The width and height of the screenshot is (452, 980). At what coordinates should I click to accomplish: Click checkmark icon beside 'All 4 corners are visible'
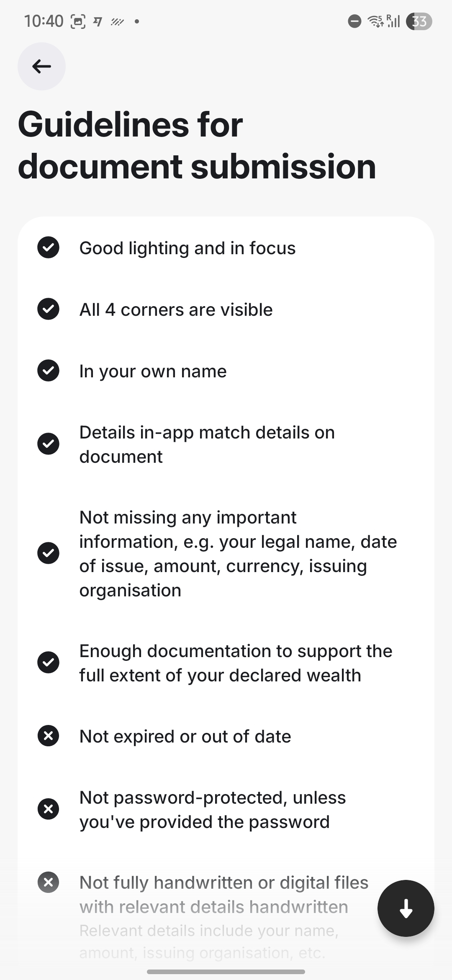[x=49, y=309]
